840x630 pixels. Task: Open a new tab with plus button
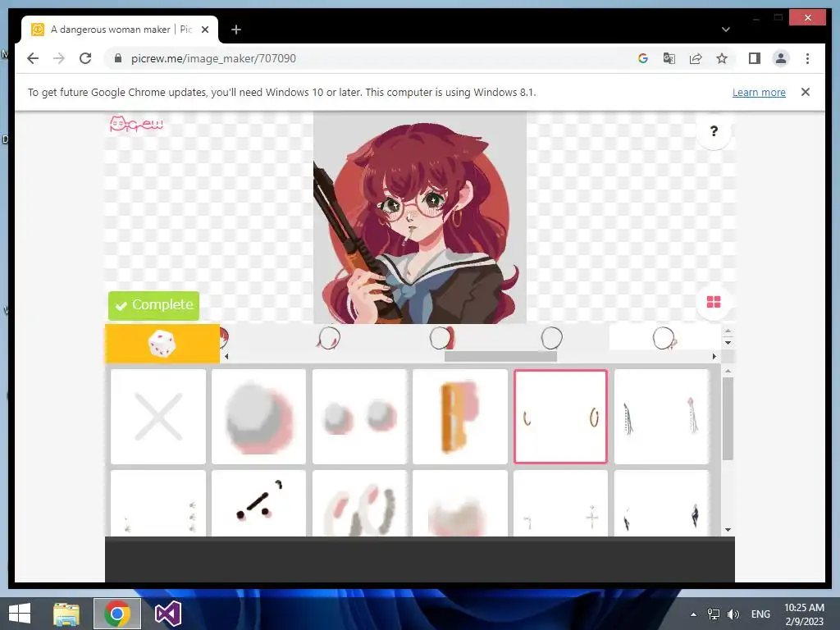pyautogui.click(x=236, y=30)
